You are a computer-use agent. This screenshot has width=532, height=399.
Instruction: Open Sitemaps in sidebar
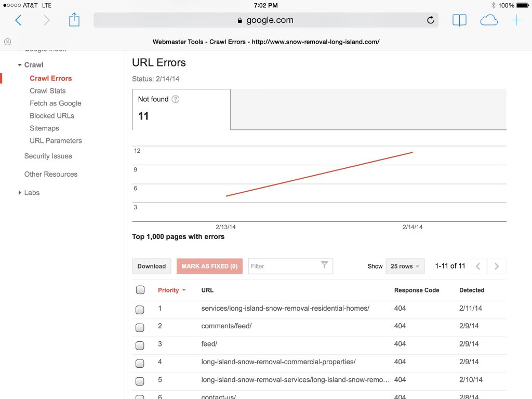point(44,128)
